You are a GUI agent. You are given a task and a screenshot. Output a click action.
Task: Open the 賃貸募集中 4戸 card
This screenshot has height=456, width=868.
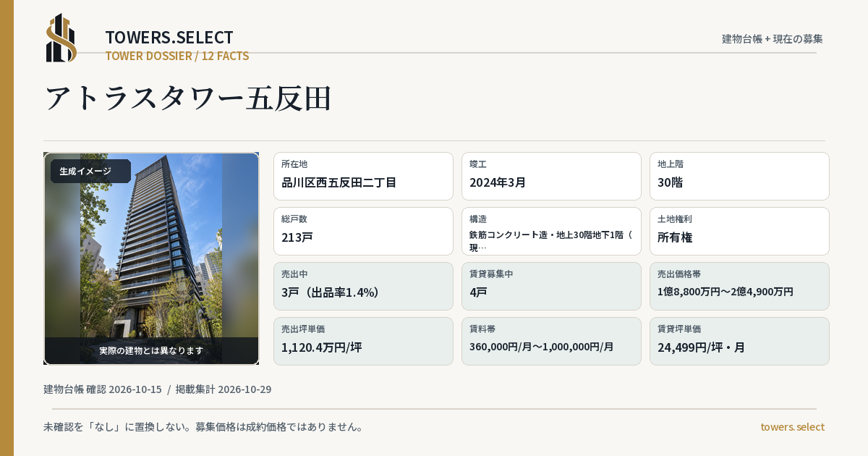click(551, 286)
